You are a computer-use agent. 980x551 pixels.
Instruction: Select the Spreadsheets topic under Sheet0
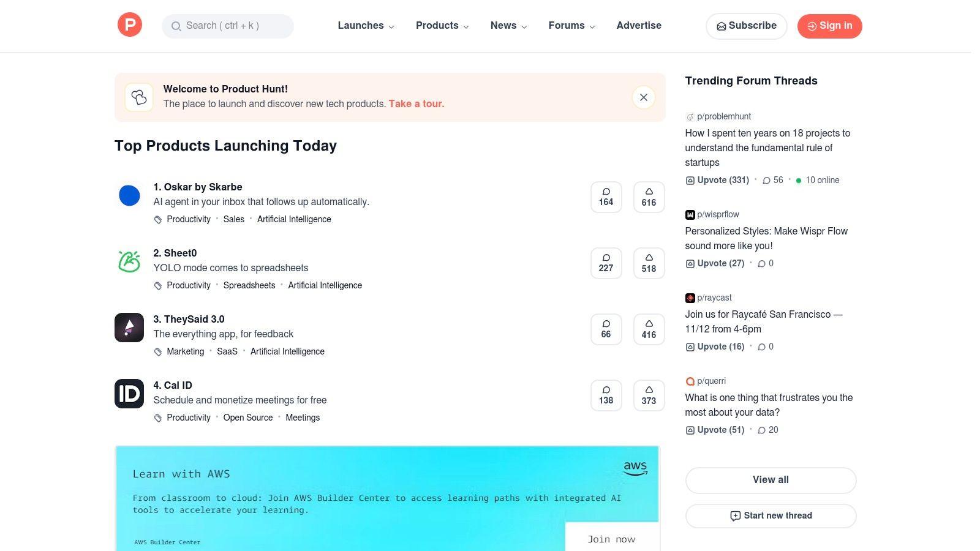pyautogui.click(x=249, y=285)
